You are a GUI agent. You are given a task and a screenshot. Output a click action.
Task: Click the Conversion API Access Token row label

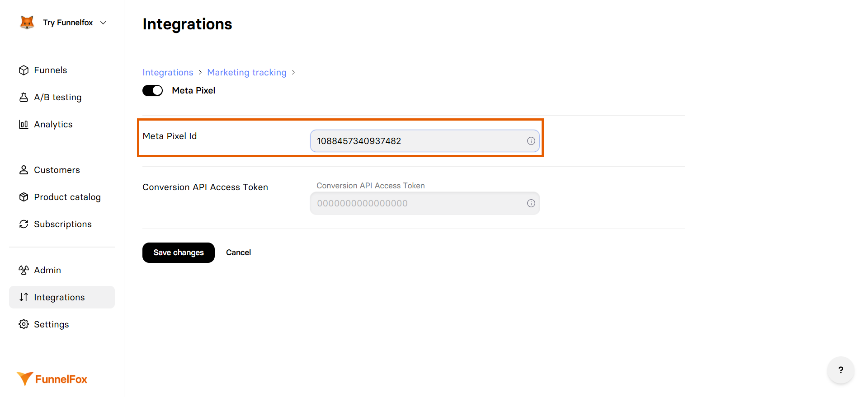(x=205, y=187)
